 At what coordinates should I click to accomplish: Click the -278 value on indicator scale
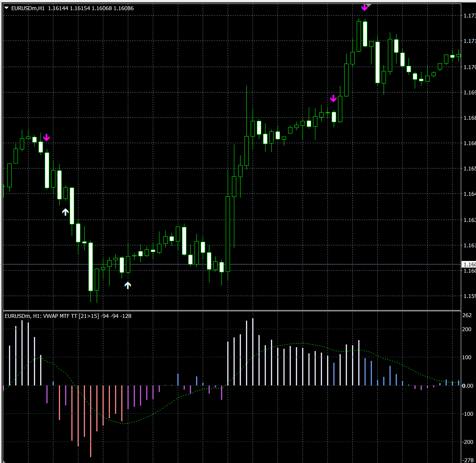point(467,460)
